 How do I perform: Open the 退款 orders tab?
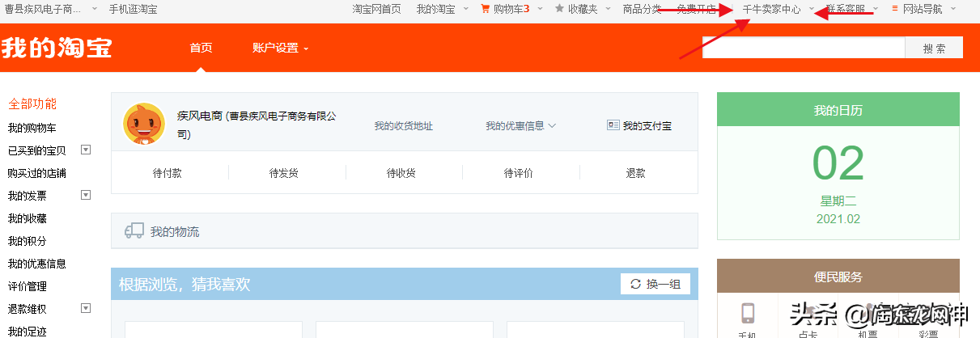tap(635, 173)
